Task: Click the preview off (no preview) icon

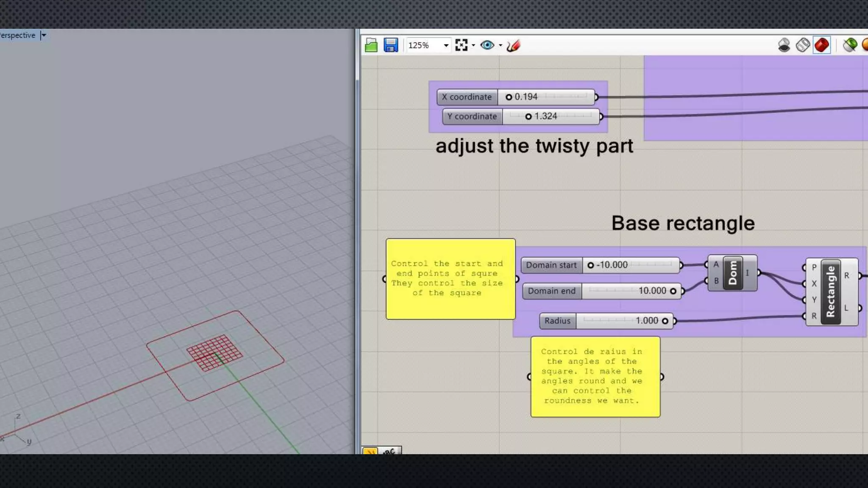Action: [x=784, y=45]
